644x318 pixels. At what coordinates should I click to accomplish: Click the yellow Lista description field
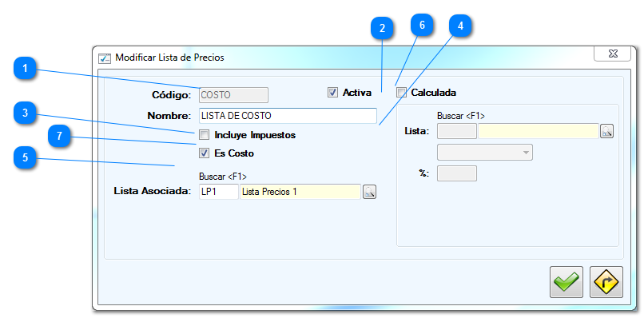point(539,131)
